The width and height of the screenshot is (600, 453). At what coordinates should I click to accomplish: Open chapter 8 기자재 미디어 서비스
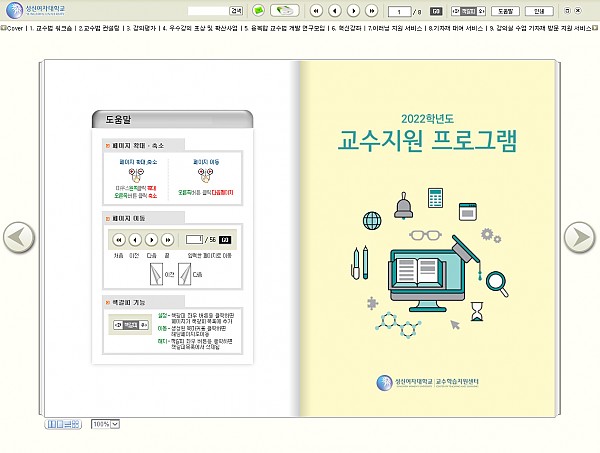coord(456,28)
